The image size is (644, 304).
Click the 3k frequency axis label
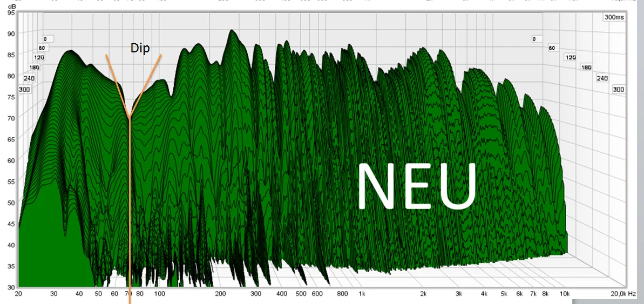(x=459, y=294)
